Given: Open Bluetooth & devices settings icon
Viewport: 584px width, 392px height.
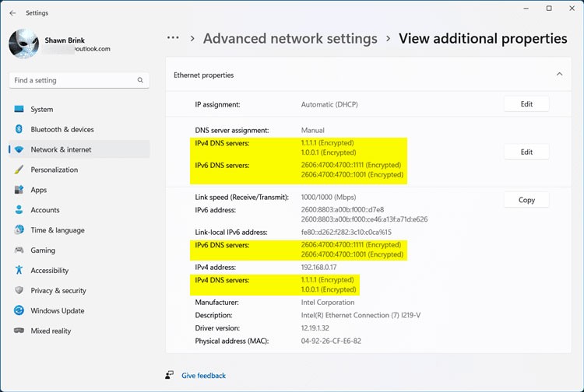Looking at the screenshot, I should click(x=19, y=130).
